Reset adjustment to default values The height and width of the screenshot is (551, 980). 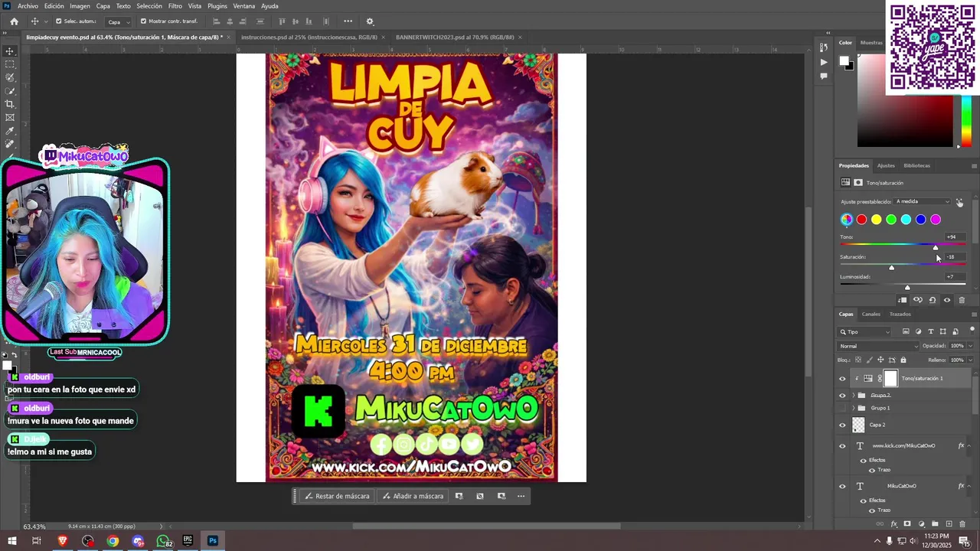point(932,300)
